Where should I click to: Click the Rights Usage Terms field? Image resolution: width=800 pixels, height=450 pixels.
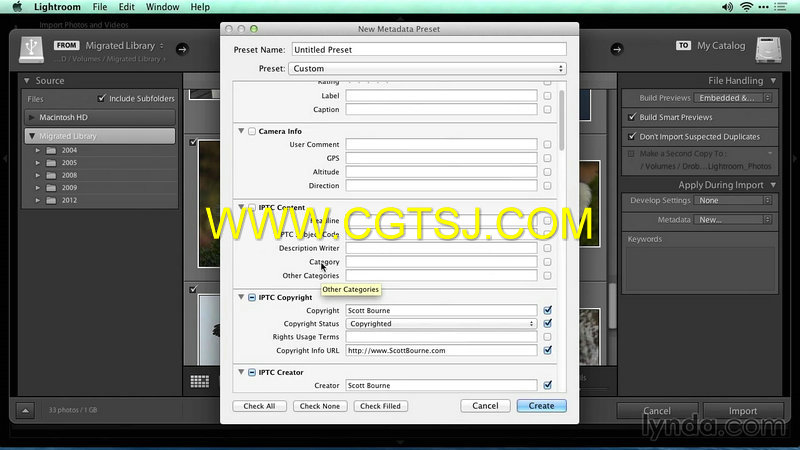pyautogui.click(x=441, y=337)
